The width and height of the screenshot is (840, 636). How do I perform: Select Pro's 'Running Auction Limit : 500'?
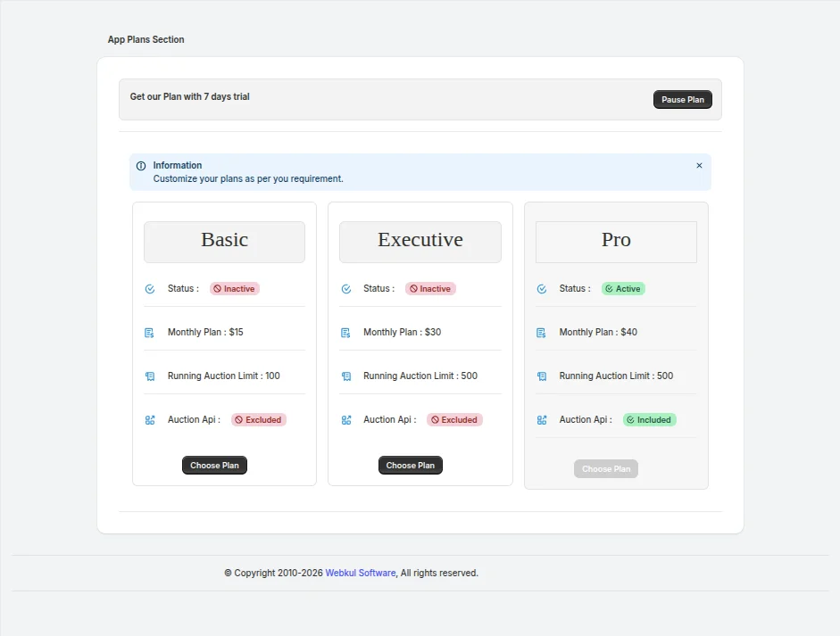coord(616,376)
